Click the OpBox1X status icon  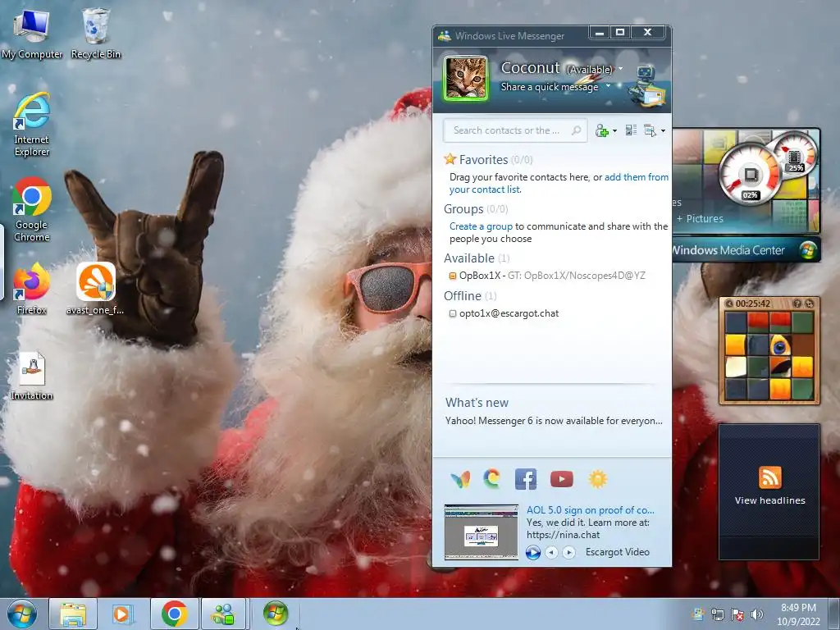point(453,276)
